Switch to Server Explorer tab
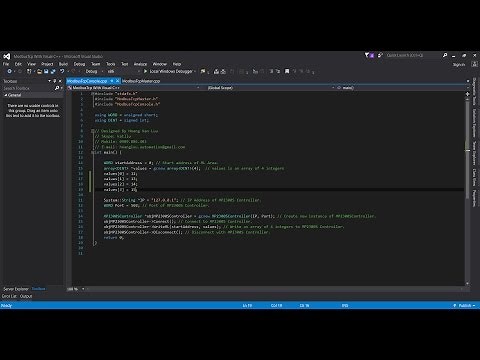Image resolution: width=480 pixels, height=360 pixels. point(16,289)
